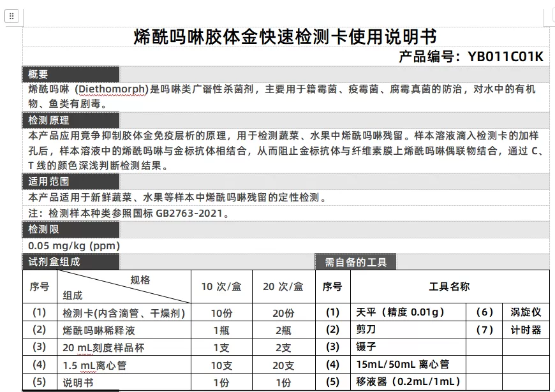Select the product code YB011C01K text

pyautogui.click(x=504, y=56)
